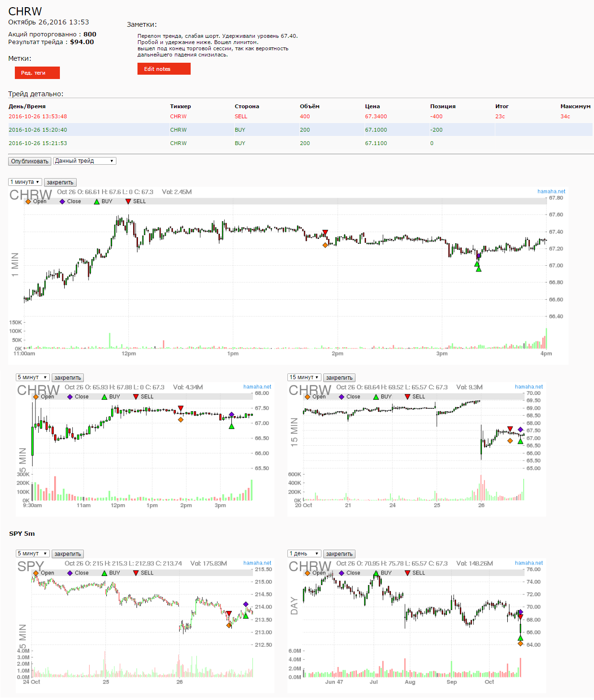The height and width of the screenshot is (700, 594).
Task: Click the "Сторона" column header
Action: pyautogui.click(x=247, y=106)
